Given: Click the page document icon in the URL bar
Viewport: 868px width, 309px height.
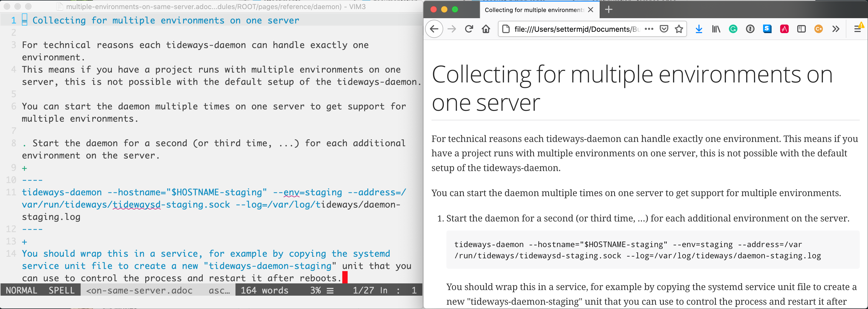Looking at the screenshot, I should tap(506, 29).
